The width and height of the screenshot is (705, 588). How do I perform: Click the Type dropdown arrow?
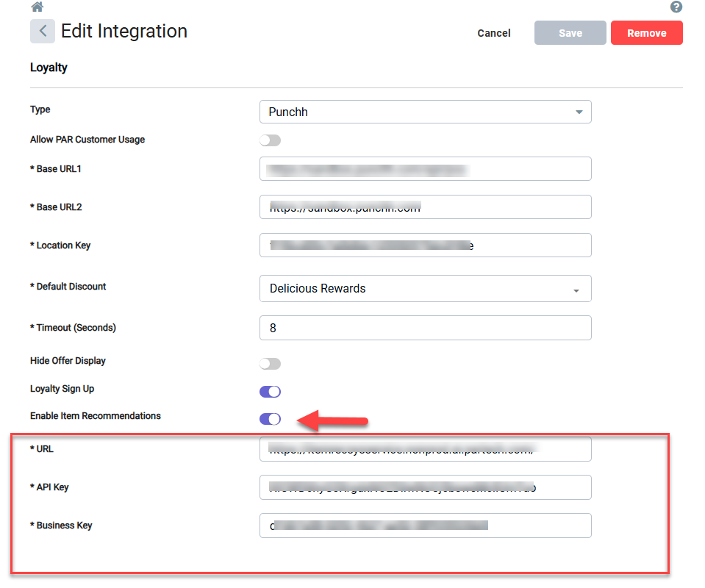pos(579,112)
